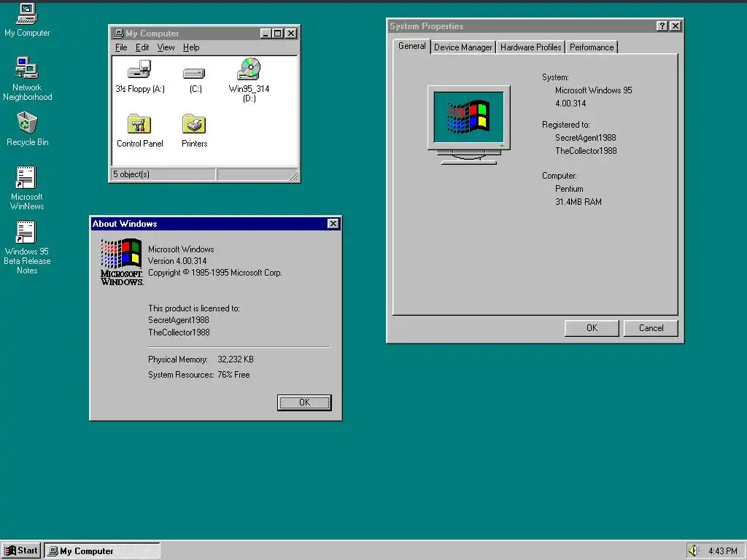This screenshot has height=560, width=747.
Task: Select the Win95_314 (D:) CD-ROM icon
Action: point(249,80)
